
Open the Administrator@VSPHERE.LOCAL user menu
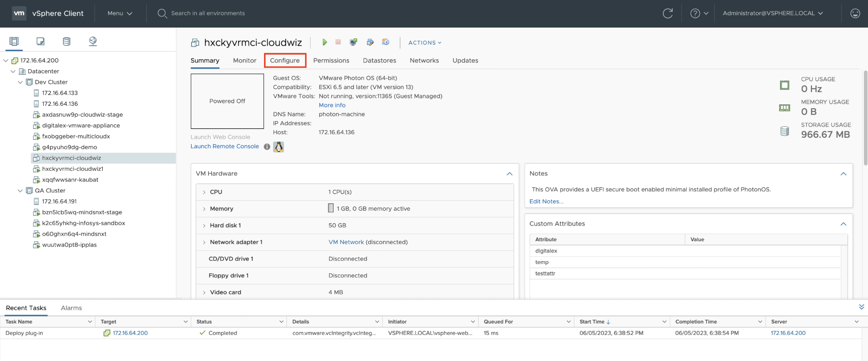(x=772, y=14)
